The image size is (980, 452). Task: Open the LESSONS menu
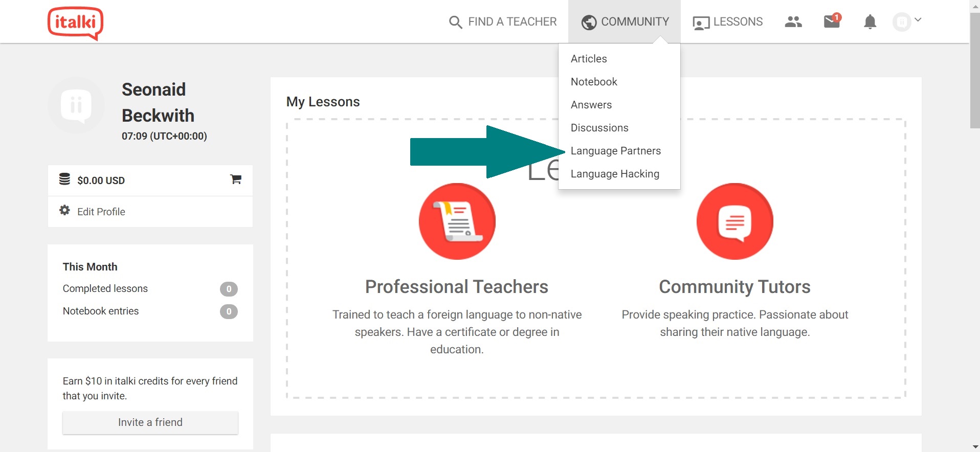click(727, 22)
